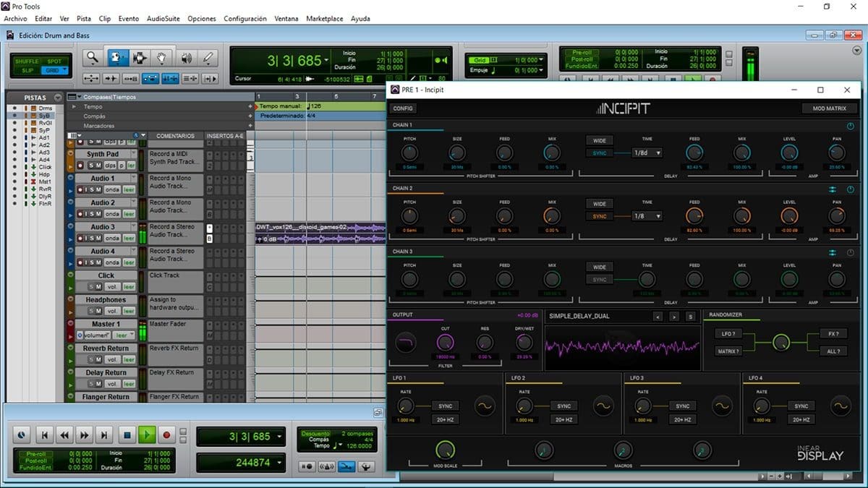The height and width of the screenshot is (488, 868).
Task: Open the PISTAS list dropdown menu
Action: point(59,98)
